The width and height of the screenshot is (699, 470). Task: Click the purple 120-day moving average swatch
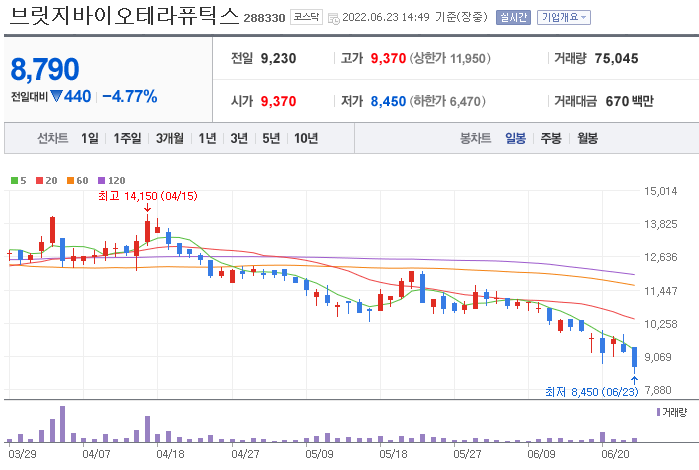click(x=101, y=181)
